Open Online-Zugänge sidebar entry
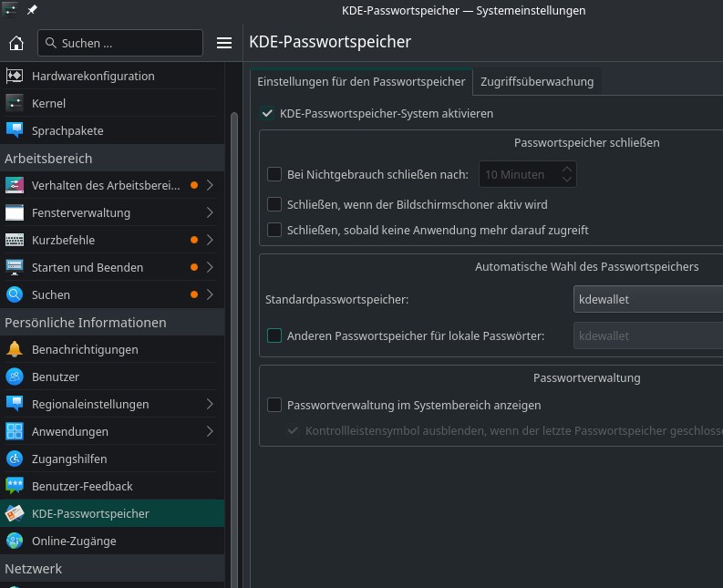Image resolution: width=723 pixels, height=588 pixels. click(112, 541)
